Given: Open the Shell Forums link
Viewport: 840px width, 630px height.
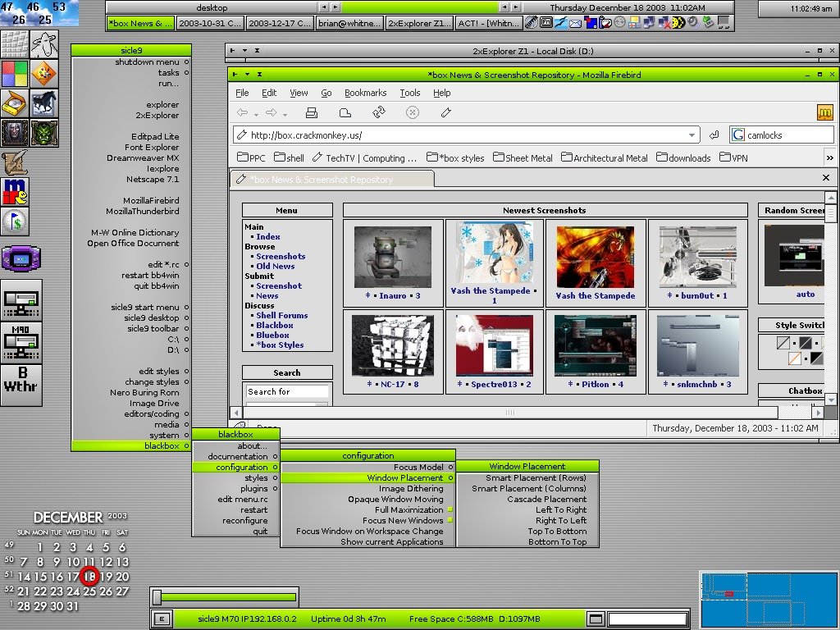Looking at the screenshot, I should (282, 316).
